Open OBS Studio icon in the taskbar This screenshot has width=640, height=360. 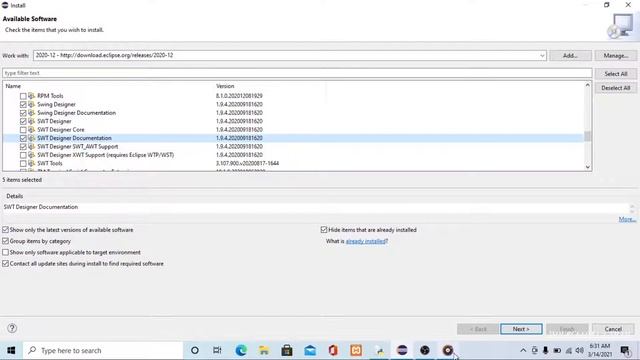[425, 350]
